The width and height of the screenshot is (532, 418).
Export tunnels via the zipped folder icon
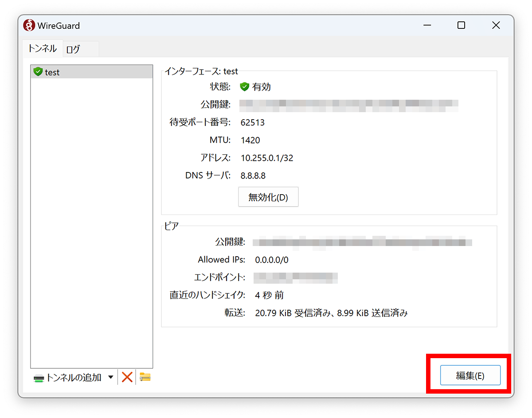[145, 377]
